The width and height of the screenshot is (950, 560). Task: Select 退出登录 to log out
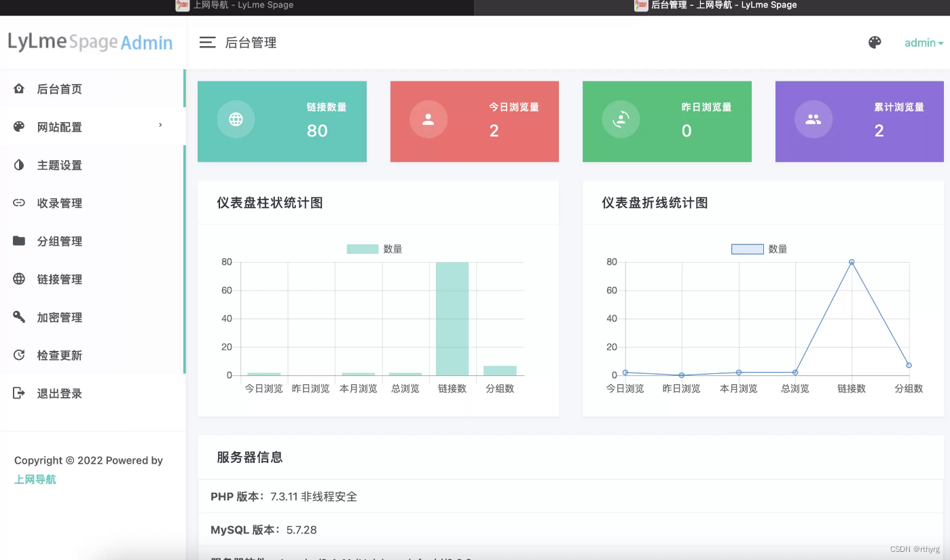[92, 393]
